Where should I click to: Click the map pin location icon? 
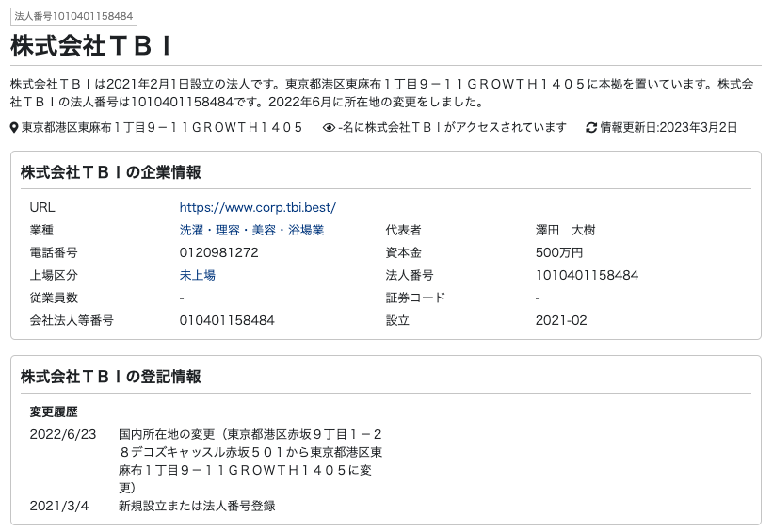tap(14, 128)
